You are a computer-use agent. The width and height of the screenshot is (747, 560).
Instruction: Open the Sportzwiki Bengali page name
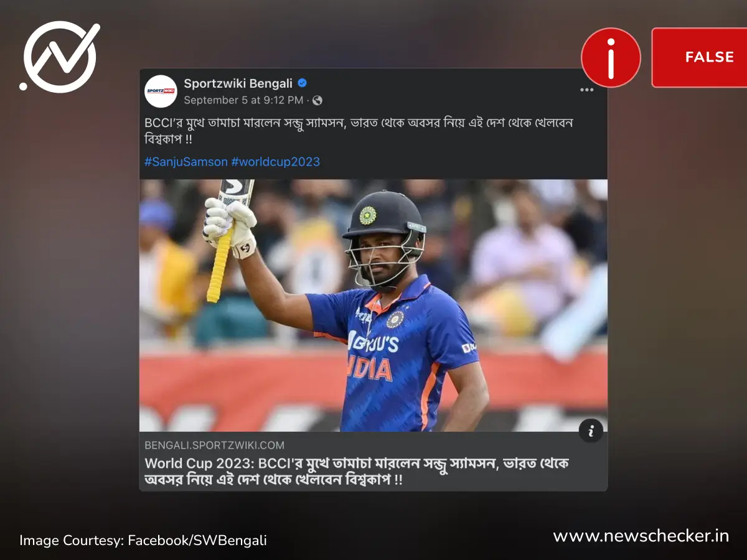pyautogui.click(x=238, y=83)
